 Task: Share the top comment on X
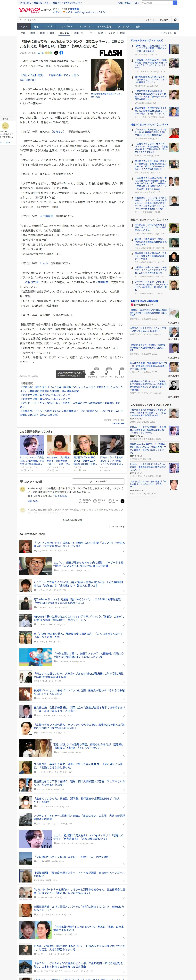122,501
